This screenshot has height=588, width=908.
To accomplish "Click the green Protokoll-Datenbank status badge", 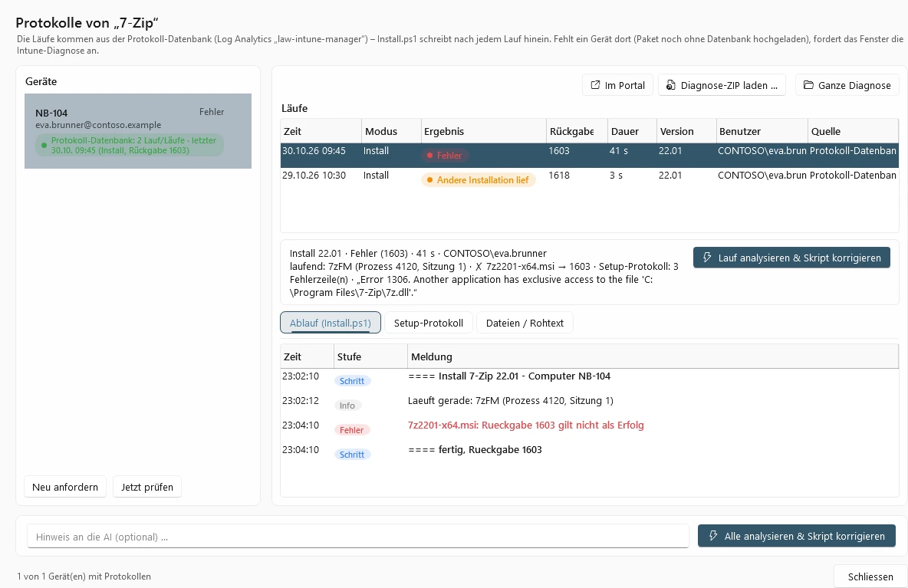I will [130, 145].
